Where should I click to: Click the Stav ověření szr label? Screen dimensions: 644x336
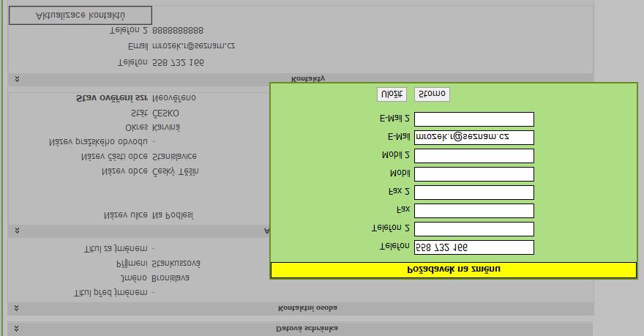[112, 98]
